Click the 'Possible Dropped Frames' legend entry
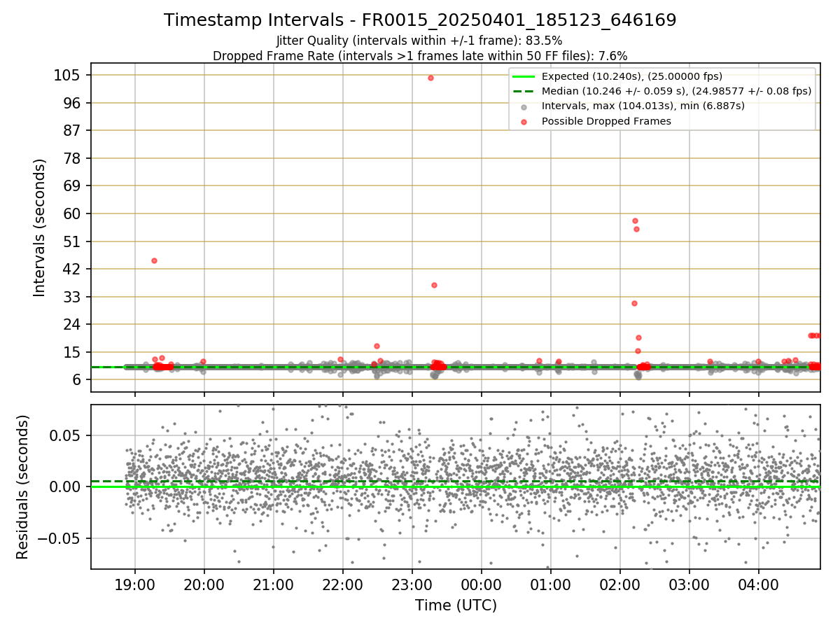Screen dimensions: 840x630 pos(606,121)
